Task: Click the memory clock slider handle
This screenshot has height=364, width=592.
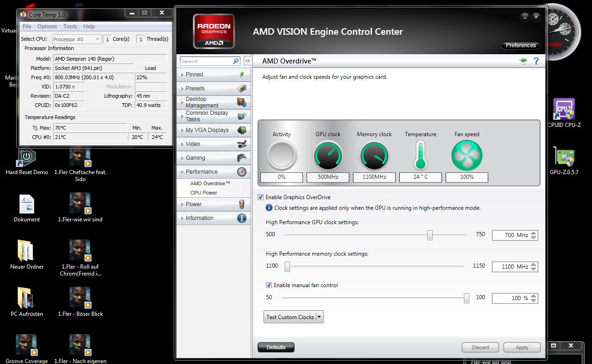Action: click(287, 266)
